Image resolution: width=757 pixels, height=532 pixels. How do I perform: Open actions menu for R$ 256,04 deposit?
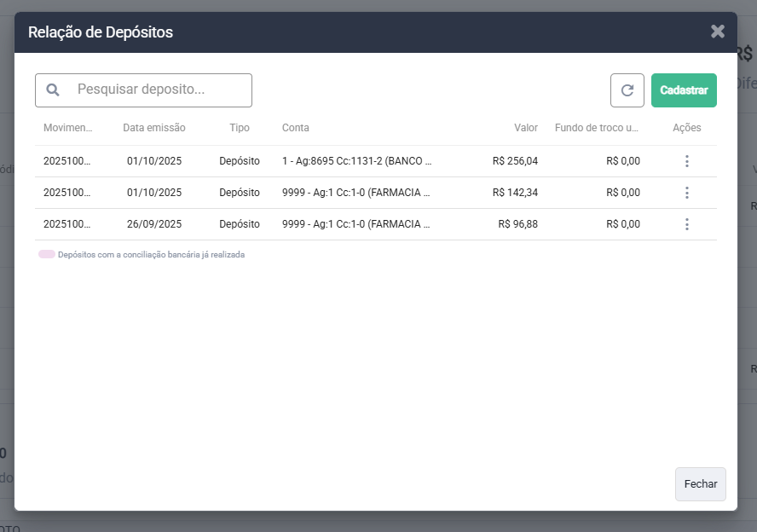click(x=686, y=161)
